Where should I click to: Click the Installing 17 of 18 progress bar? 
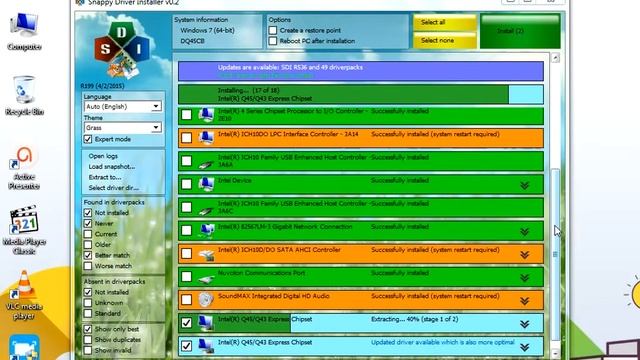[x=361, y=94]
